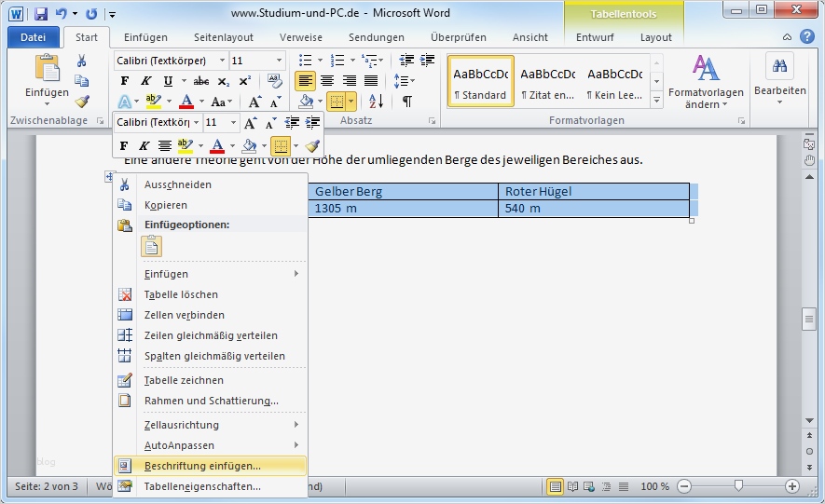The width and height of the screenshot is (825, 504).
Task: Open numbered list style dropdown arrow
Action: click(x=352, y=61)
